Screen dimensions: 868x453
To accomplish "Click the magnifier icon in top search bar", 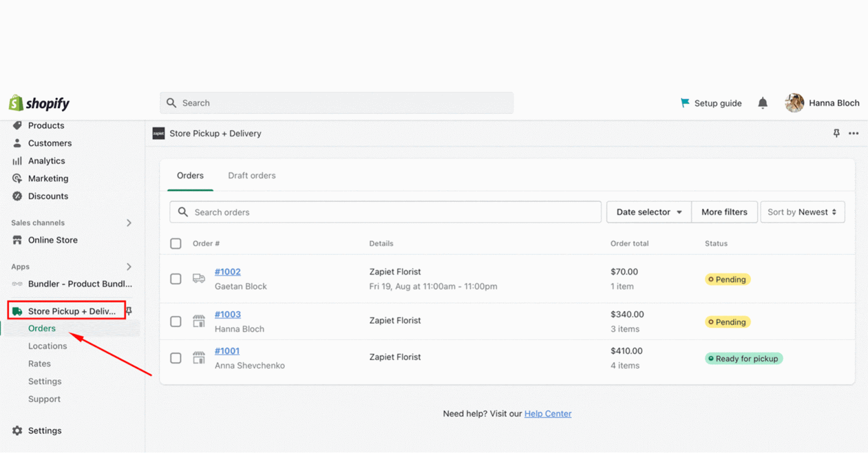I will [171, 103].
